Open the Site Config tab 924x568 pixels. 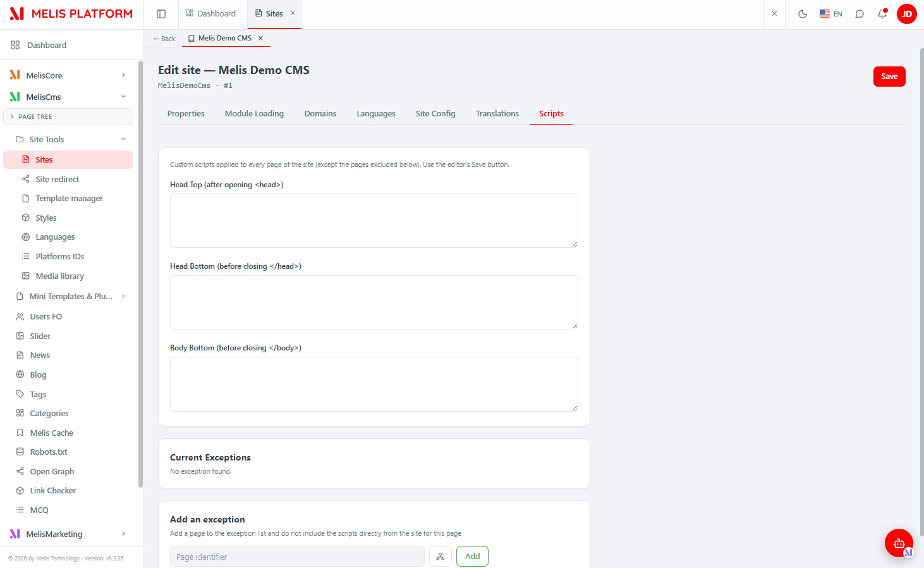click(435, 114)
